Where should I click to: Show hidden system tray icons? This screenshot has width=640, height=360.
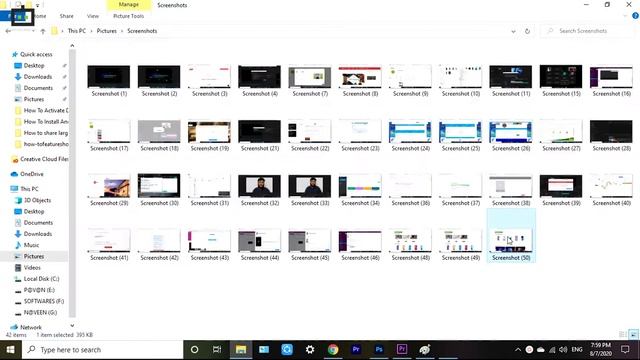518,350
